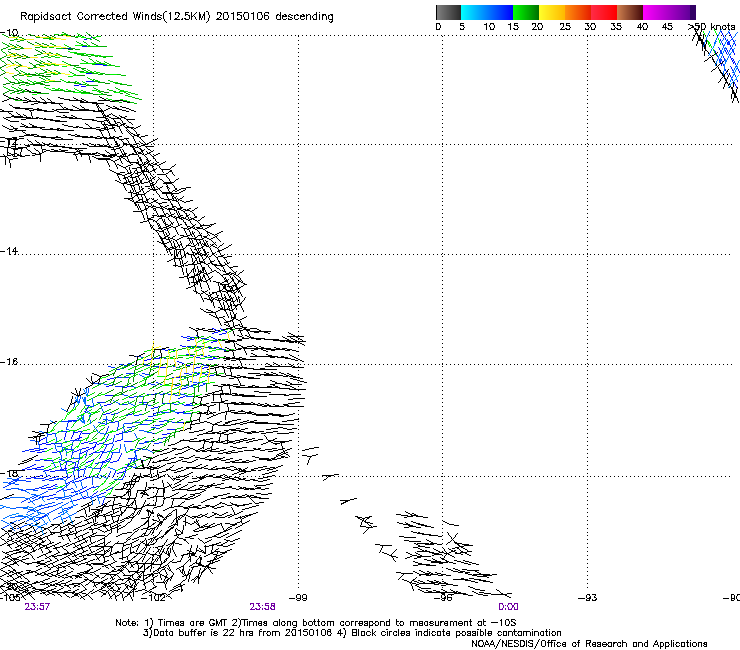This screenshot has width=740, height=650.
Task: Click the yellow 20-25 knots legend swatch
Action: (x=552, y=12)
